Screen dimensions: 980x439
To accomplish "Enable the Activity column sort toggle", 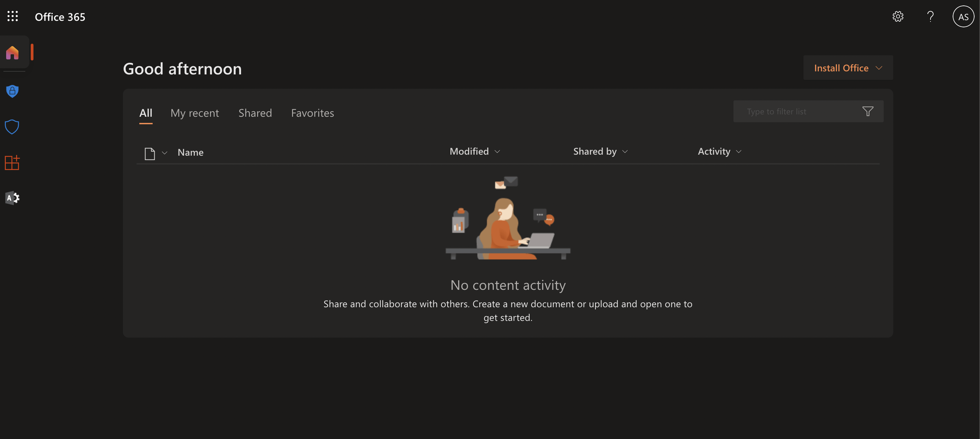I will tap(739, 150).
